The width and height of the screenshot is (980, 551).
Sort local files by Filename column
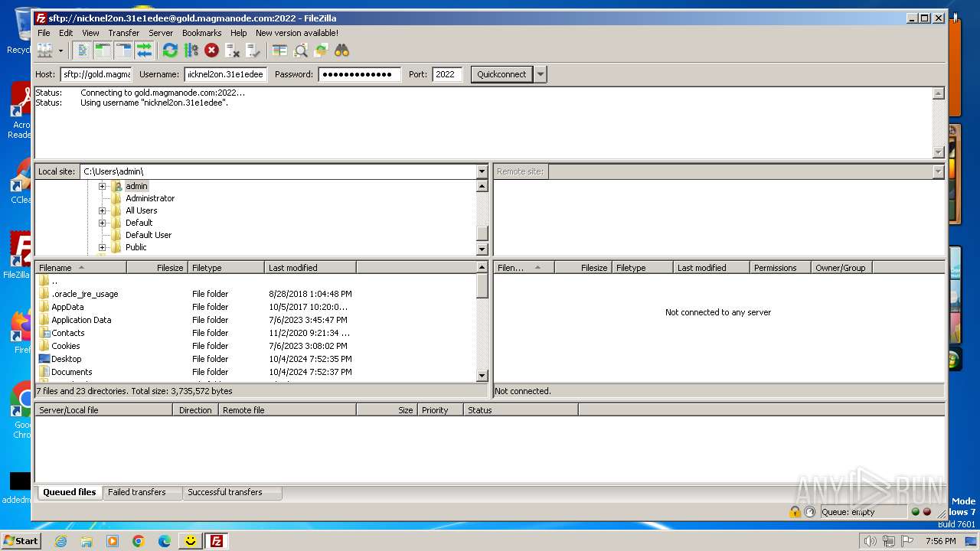80,268
